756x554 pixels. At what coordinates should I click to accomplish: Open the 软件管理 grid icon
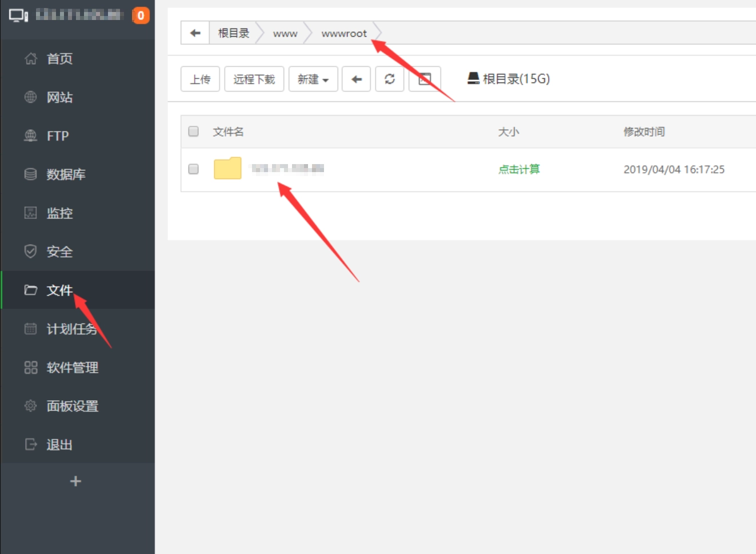click(x=31, y=368)
